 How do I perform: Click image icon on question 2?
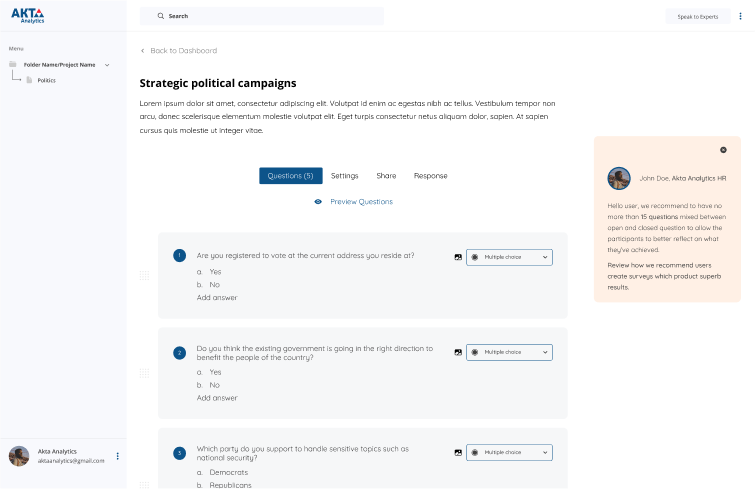(x=458, y=352)
